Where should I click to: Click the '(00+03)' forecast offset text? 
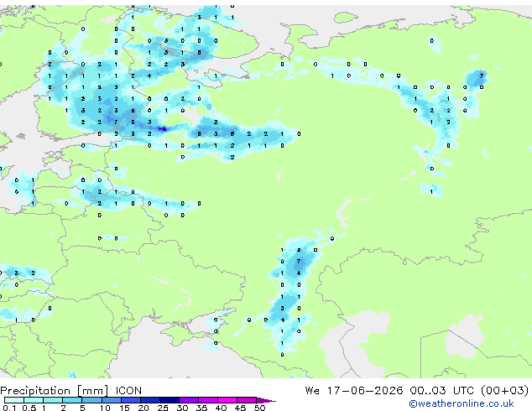505,391
